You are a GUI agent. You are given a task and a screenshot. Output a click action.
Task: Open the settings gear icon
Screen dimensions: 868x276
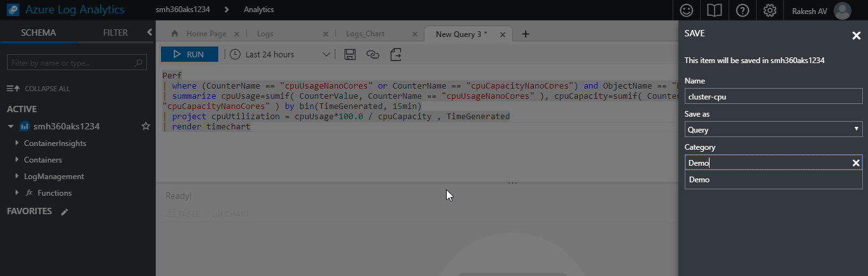770,10
